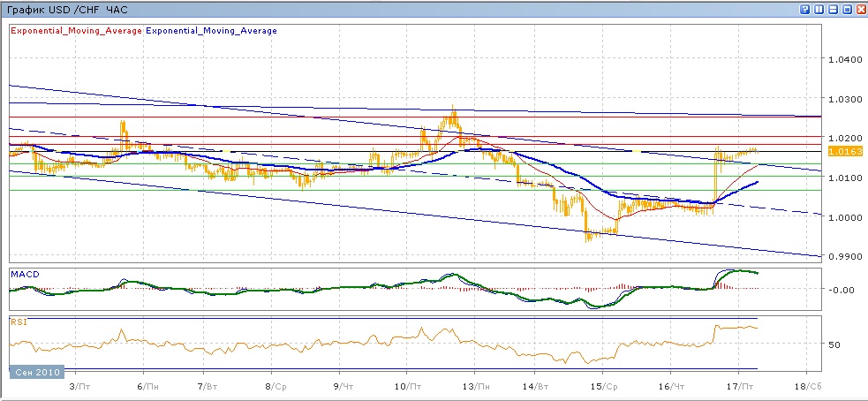Image resolution: width=868 pixels, height=401 pixels.
Task: Select the RSI indicator label
Action: coord(17,322)
